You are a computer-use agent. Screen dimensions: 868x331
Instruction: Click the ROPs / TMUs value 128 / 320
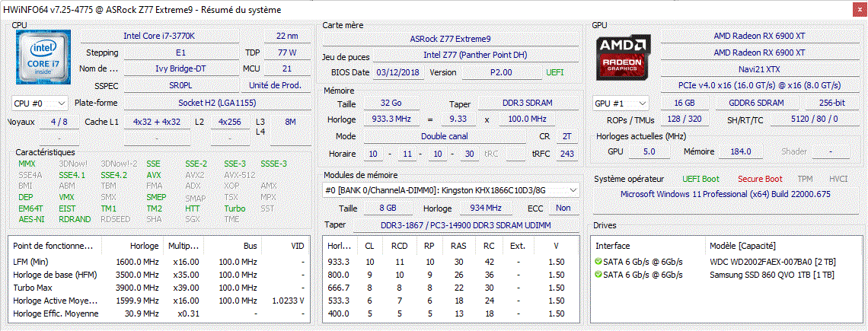[x=685, y=119]
